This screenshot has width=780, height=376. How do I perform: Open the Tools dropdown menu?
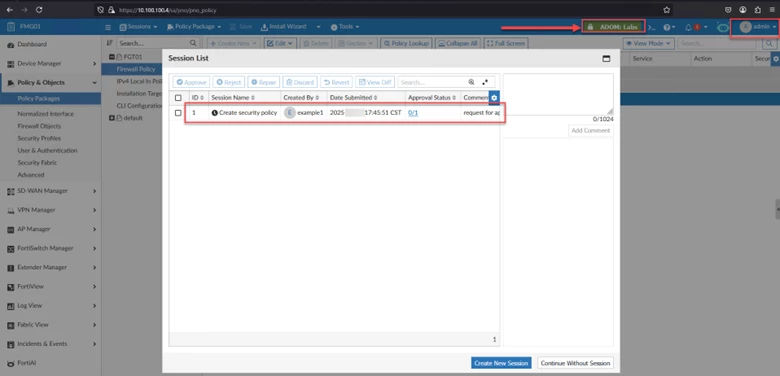coord(345,27)
